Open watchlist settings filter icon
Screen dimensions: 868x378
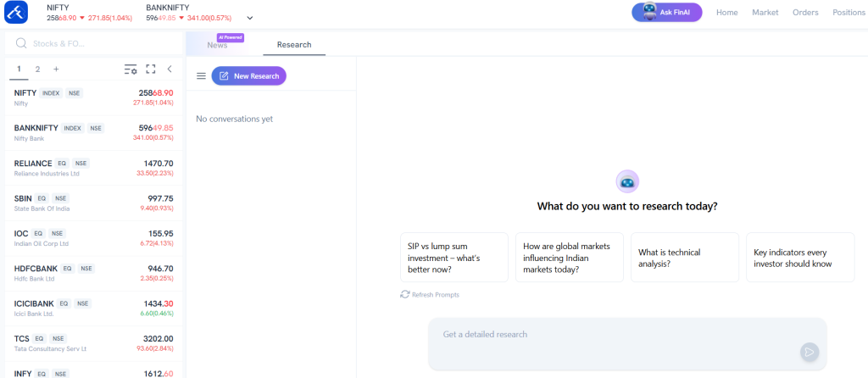coord(131,69)
